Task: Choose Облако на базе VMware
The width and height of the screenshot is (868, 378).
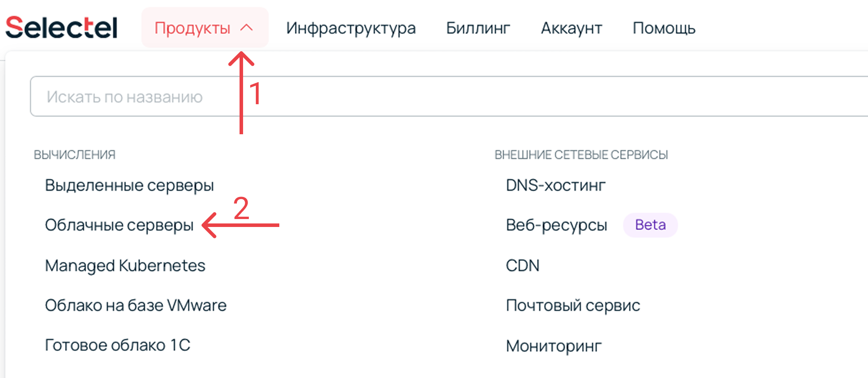Action: pos(135,305)
